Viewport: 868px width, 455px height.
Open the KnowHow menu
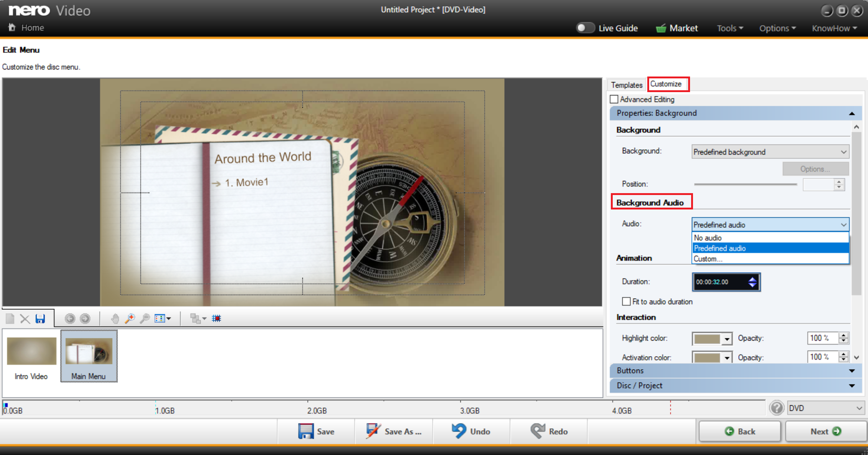click(834, 28)
